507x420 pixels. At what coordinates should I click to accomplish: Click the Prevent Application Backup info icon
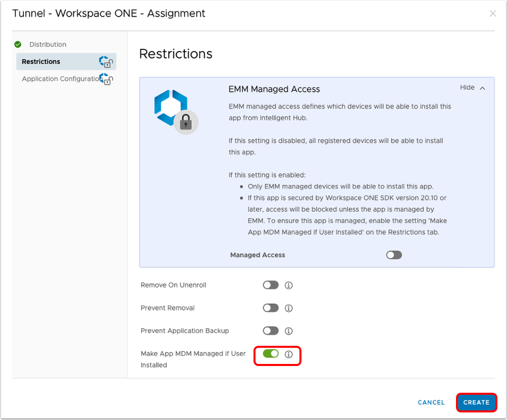289,331
